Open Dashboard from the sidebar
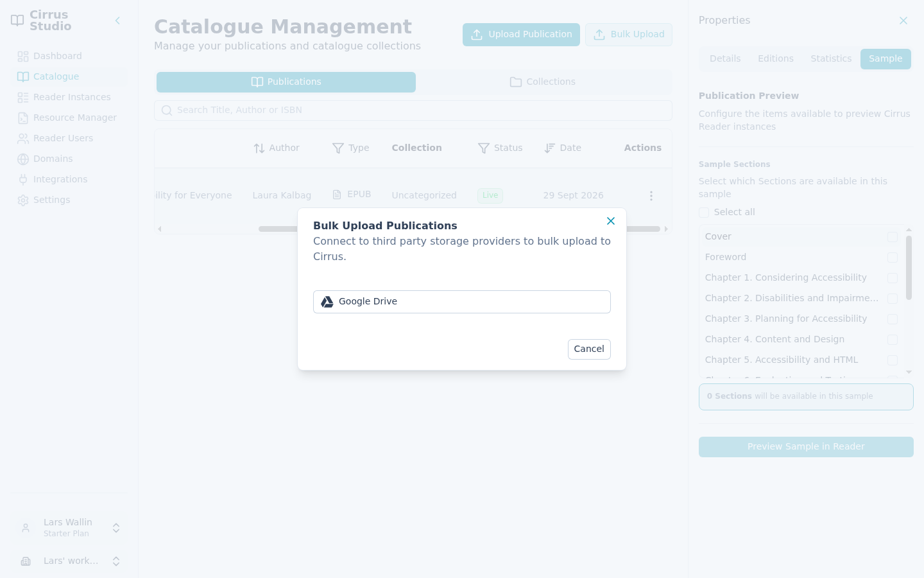The height and width of the screenshot is (578, 924). 69,56
